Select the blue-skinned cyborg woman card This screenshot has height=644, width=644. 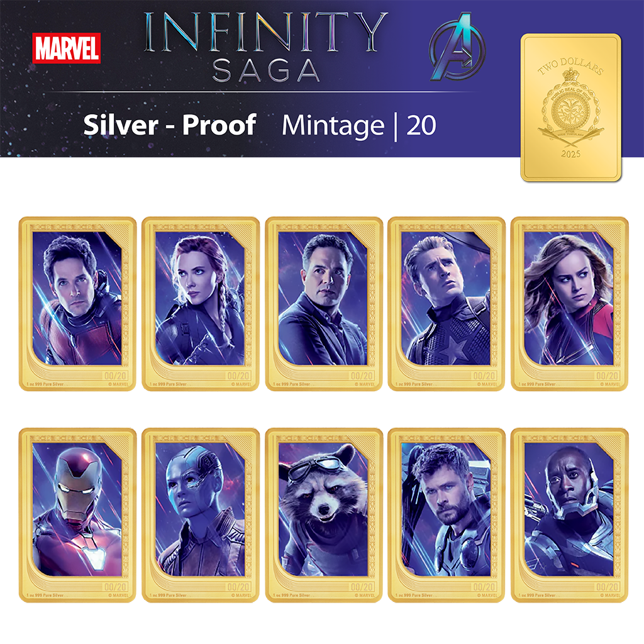[201, 515]
